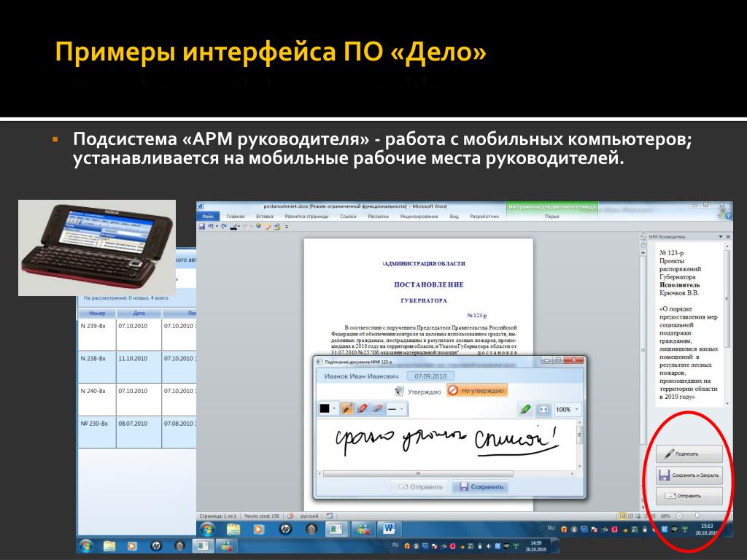Click the zoom out minus button
Viewport: 747px width, 560px height.
(679, 516)
